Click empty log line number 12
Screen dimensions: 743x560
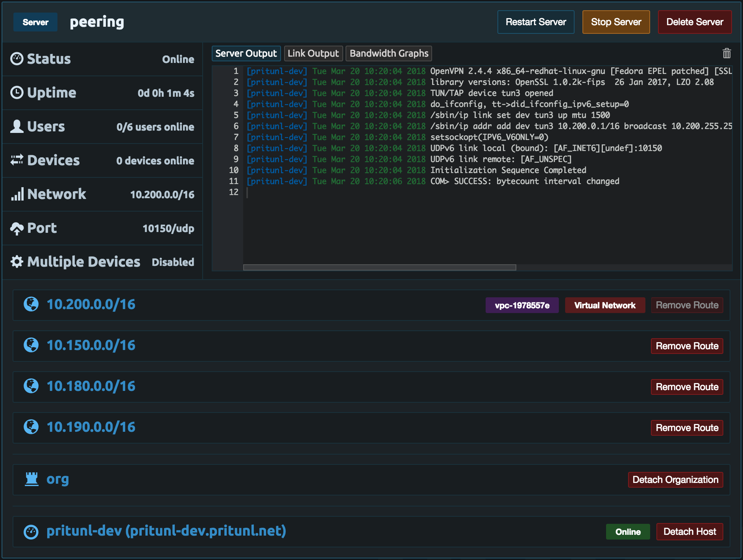pos(234,192)
